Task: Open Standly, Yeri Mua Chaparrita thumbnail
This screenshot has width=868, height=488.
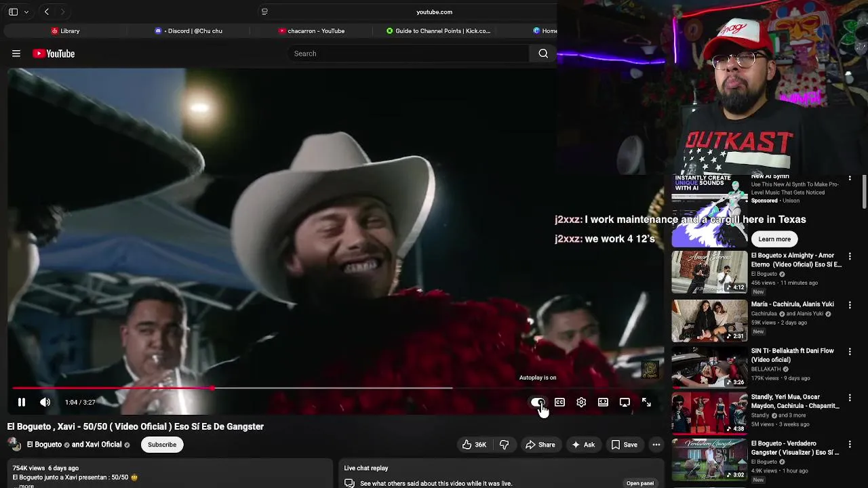Action: click(709, 413)
